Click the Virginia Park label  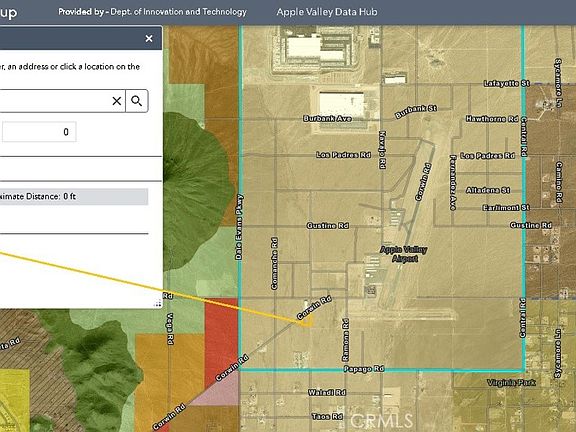coord(511,383)
